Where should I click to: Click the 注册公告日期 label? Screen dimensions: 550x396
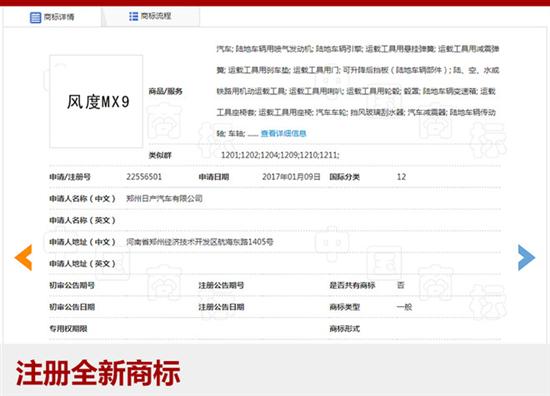(x=221, y=307)
